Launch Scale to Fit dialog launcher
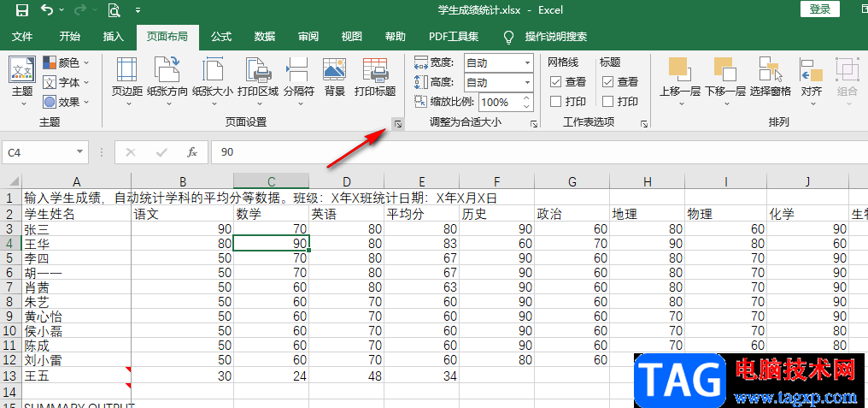Screen dimensions: 868x408 (x=534, y=124)
